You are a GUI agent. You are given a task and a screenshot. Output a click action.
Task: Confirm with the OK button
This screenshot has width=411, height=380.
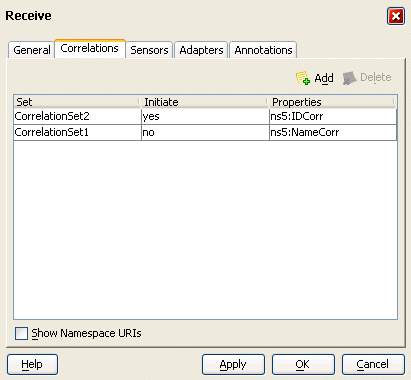point(303,364)
